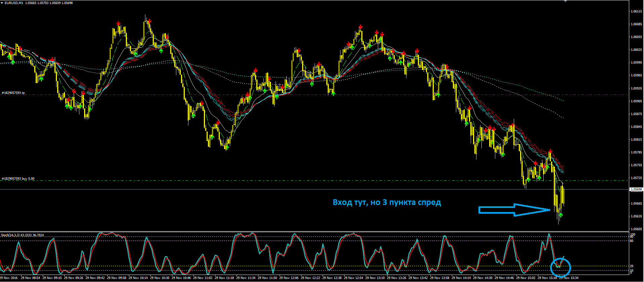This screenshot has width=644, height=282.
Task: Click the 29 Nov 09:42 time label
Action: 95,278
